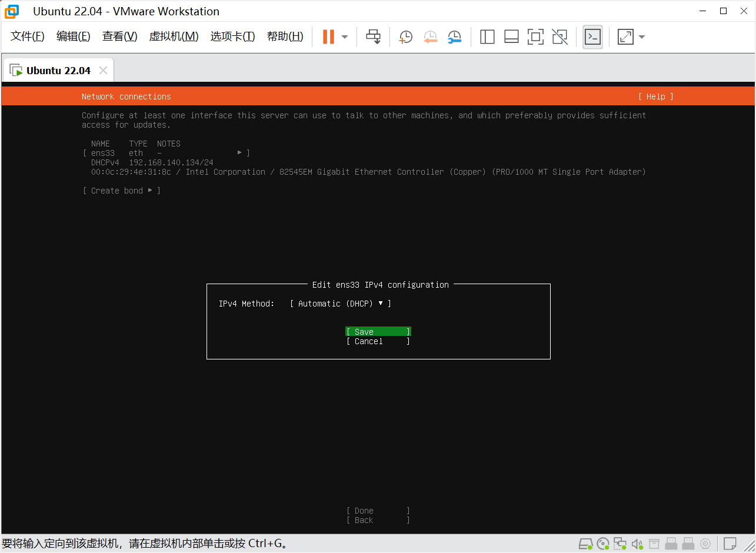The height and width of the screenshot is (553, 756).
Task: Take a snapshot of this virtual machine
Action: coord(405,37)
